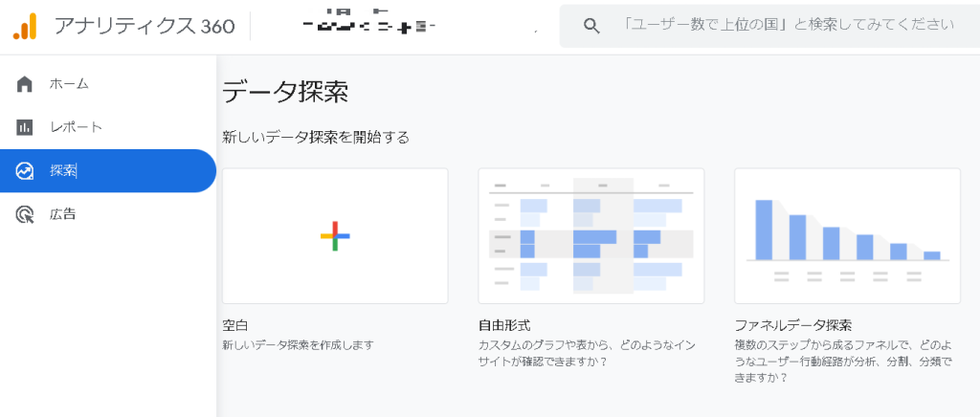Image resolution: width=980 pixels, height=417 pixels.
Task: Select the 探索 menu item
Action: pyautogui.click(x=108, y=171)
